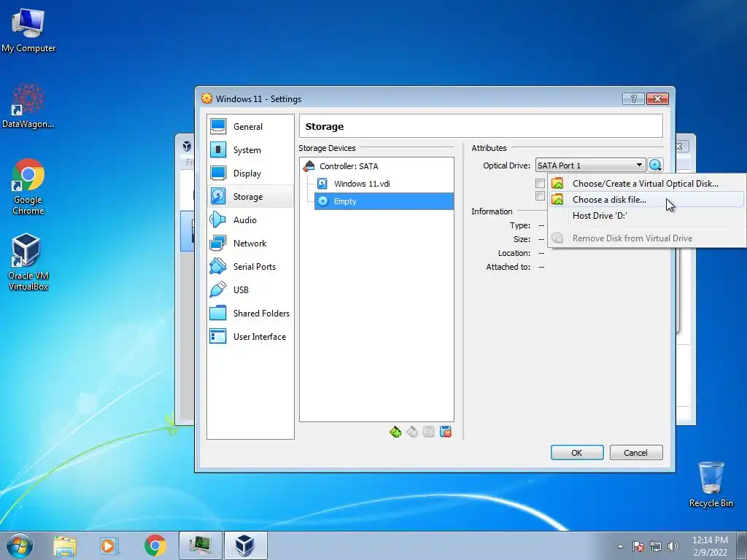
Task: Open Google Chrome desktop shortcut
Action: coord(28,187)
